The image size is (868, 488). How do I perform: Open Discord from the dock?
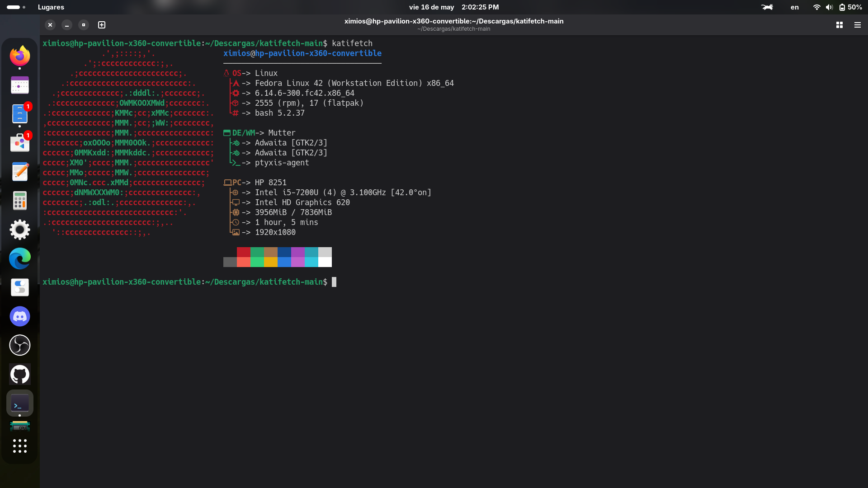pos(20,316)
